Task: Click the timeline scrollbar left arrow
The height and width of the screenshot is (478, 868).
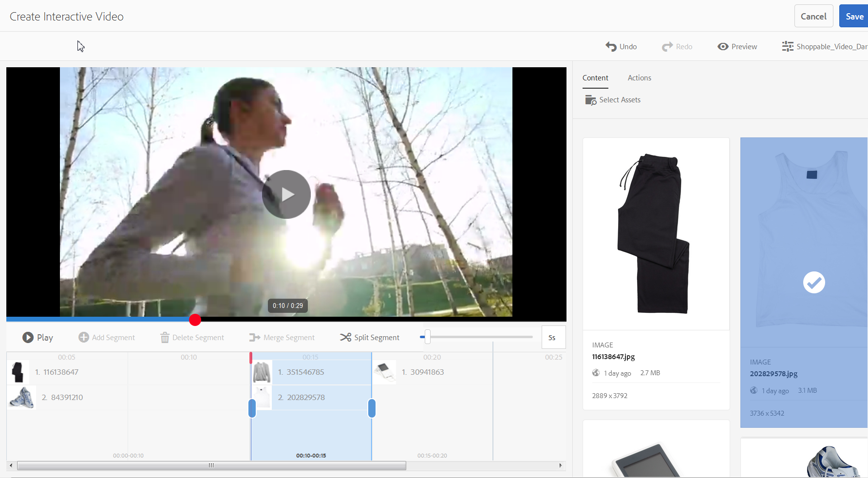Action: click(11, 465)
